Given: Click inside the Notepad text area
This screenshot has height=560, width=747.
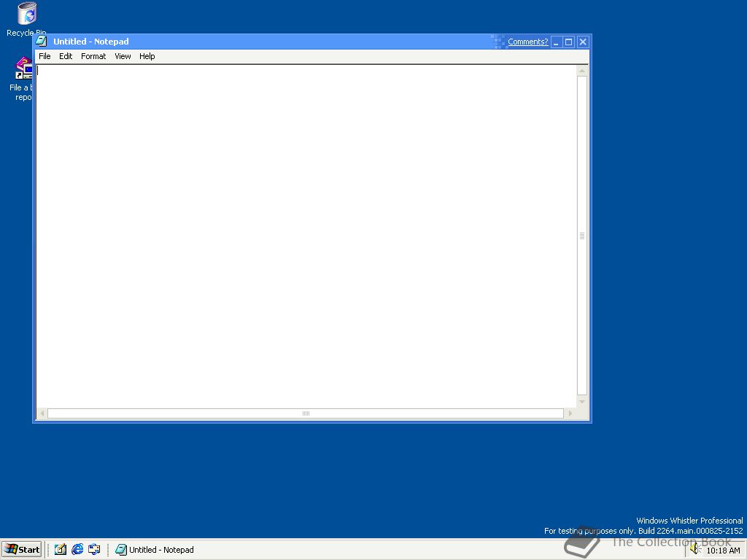Looking at the screenshot, I should tap(306, 236).
